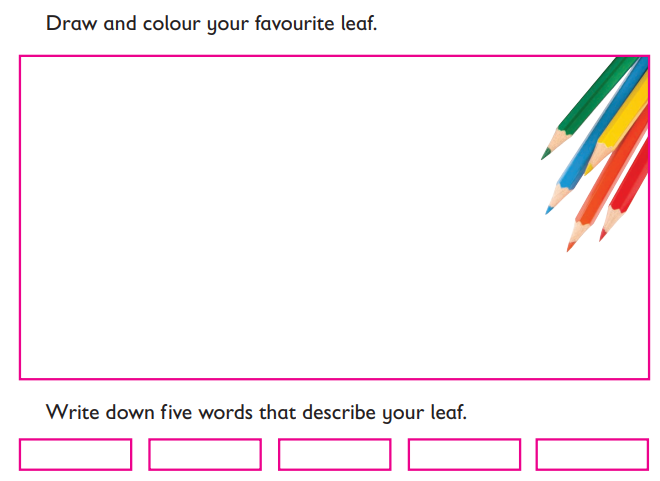Image resolution: width=660 pixels, height=481 pixels.
Task: Select the second word box
Action: [205, 454]
